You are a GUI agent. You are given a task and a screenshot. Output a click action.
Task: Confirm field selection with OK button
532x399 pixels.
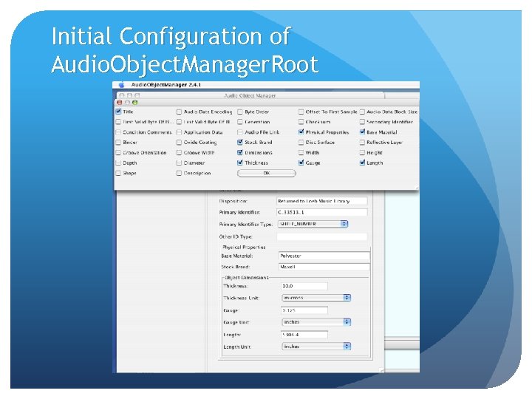click(267, 173)
